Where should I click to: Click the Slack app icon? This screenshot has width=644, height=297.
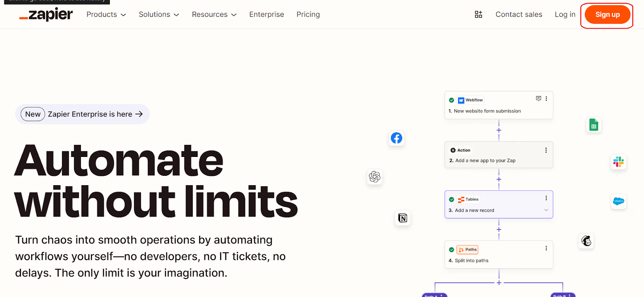click(618, 162)
